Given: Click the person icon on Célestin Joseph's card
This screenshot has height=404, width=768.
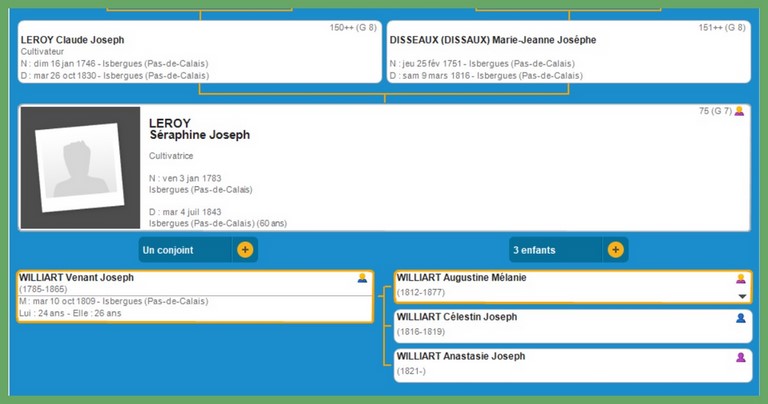Looking at the screenshot, I should 741,318.
